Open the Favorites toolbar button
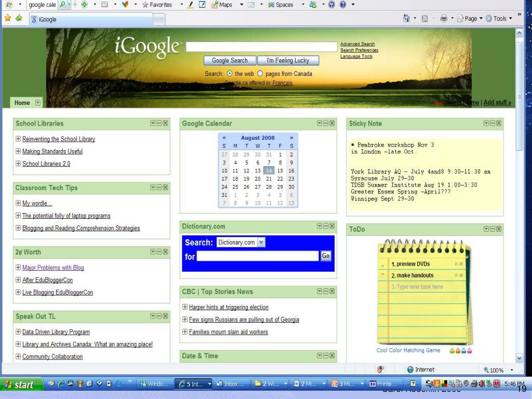 157,5
